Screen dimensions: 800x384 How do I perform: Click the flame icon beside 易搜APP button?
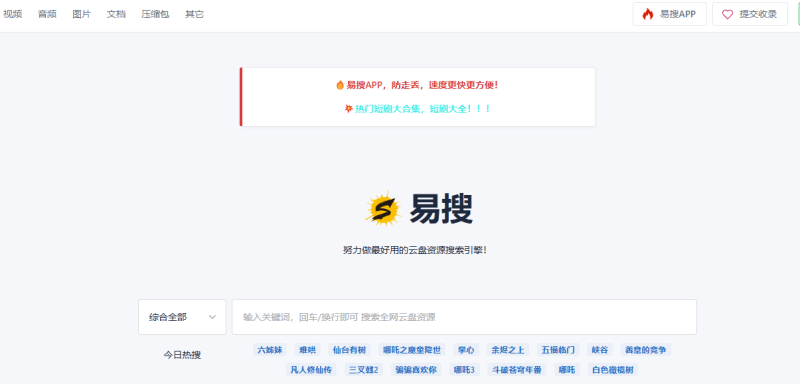648,14
